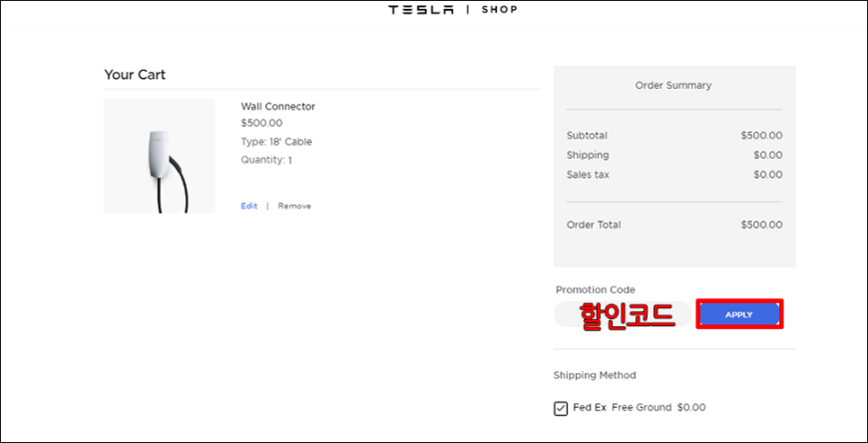Click the Shipping Method heading
The width and height of the screenshot is (868, 443).
[595, 375]
